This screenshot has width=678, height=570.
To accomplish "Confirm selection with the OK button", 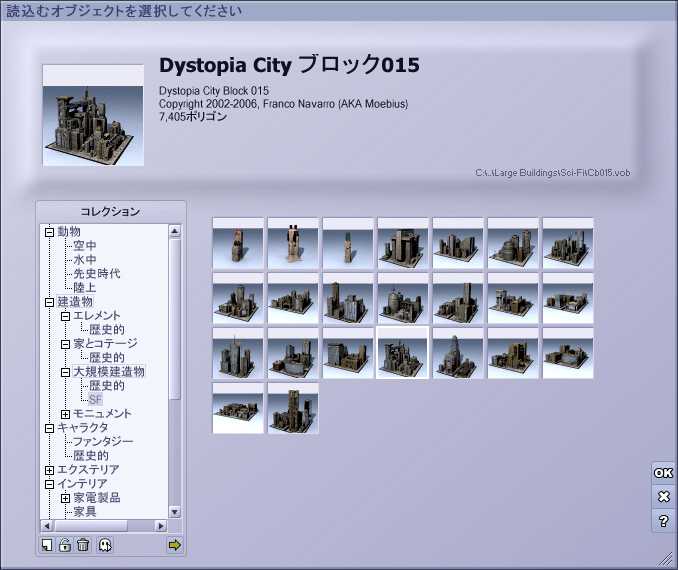I will (663, 473).
